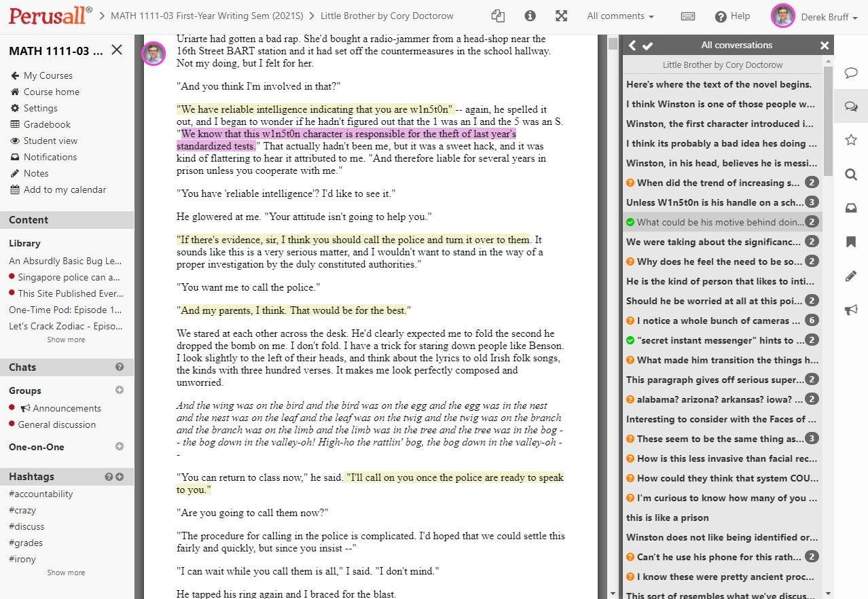Open keyboard shortcuts icon

point(687,16)
